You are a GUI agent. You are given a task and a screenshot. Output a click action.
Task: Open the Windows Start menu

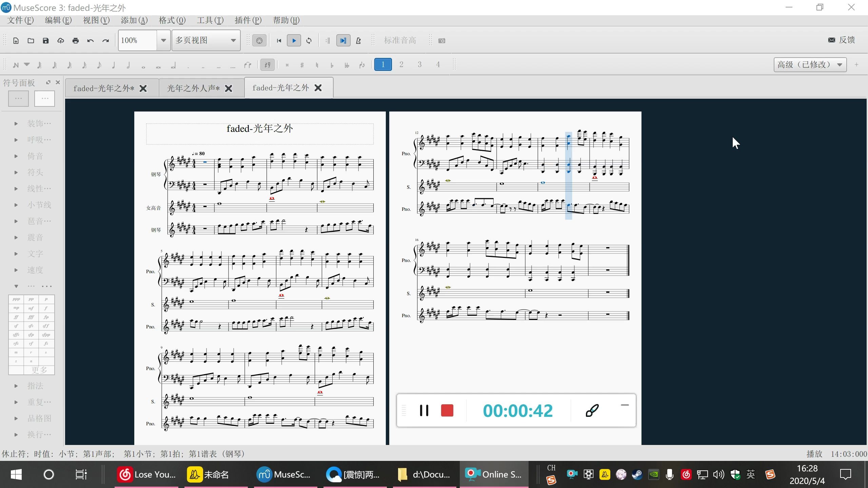[x=16, y=474]
